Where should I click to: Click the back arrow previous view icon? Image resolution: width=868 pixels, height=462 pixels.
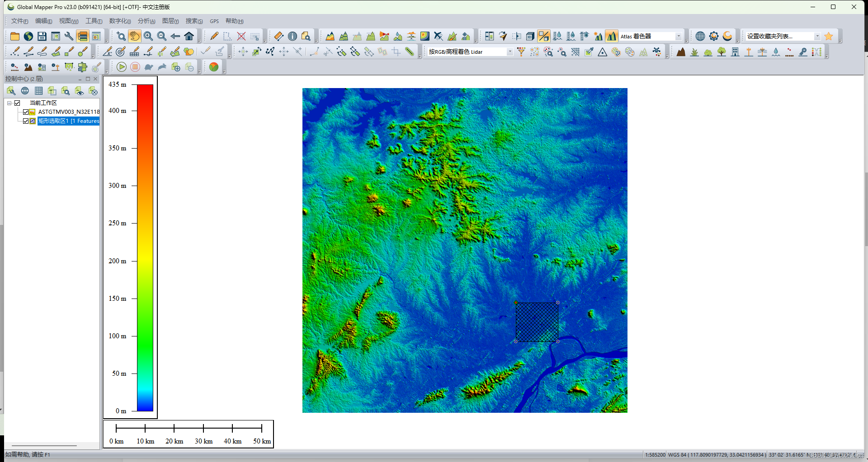[x=175, y=36]
